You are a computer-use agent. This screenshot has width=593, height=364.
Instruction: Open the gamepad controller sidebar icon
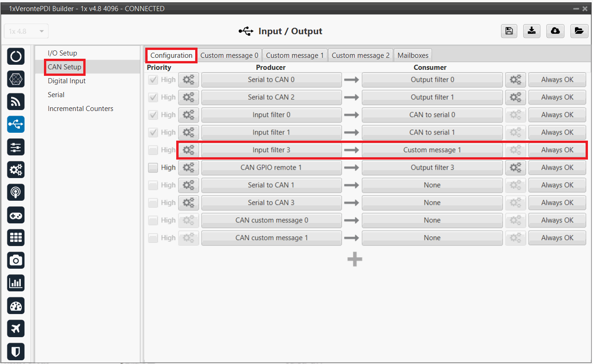click(x=16, y=215)
